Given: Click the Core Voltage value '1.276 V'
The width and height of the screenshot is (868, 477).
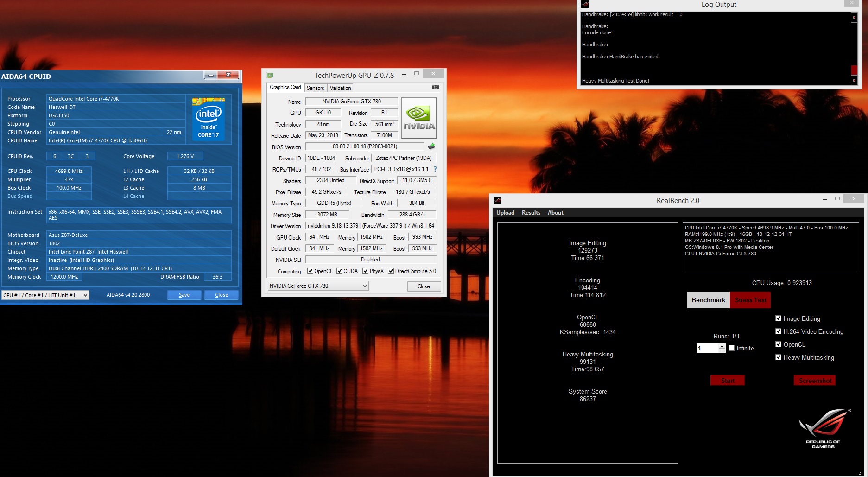Looking at the screenshot, I should tap(185, 156).
